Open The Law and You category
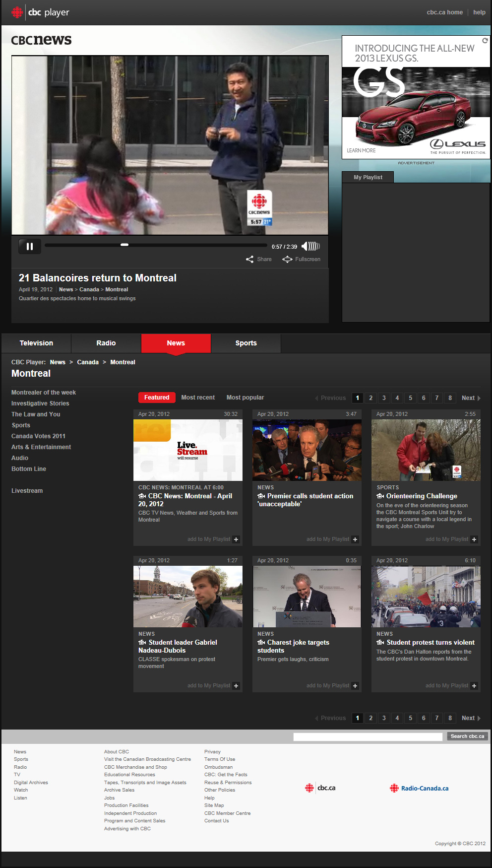 36,414
